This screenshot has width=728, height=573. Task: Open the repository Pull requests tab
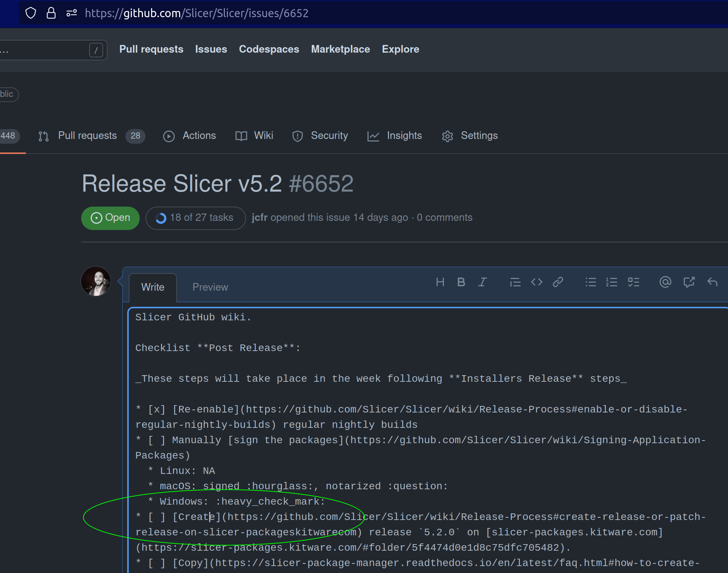[x=92, y=136]
